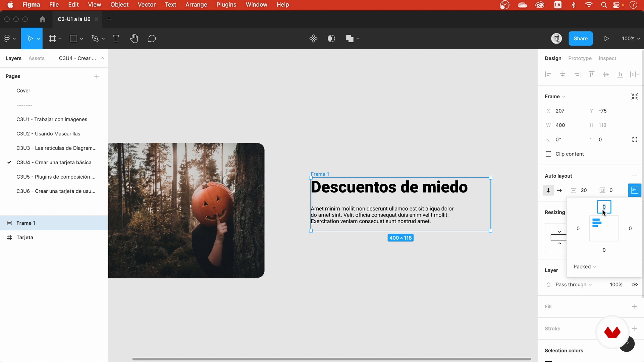Screen dimensions: 644x362
Task: Switch to the Inspect tab
Action: tap(607, 58)
